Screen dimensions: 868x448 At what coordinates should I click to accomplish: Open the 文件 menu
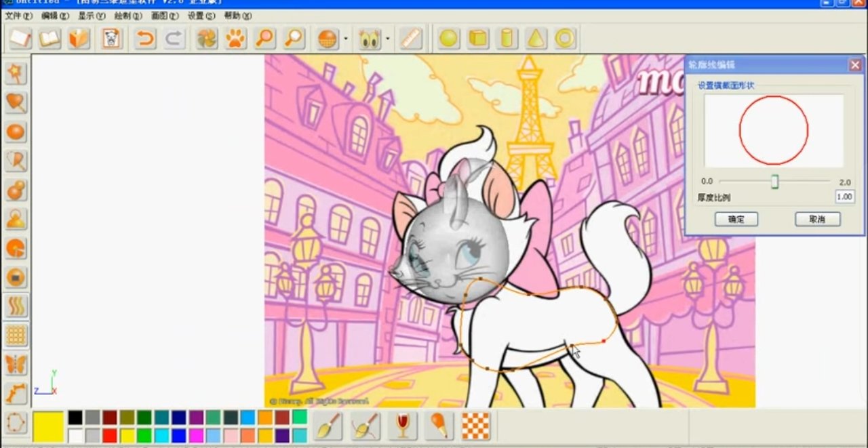[18, 16]
